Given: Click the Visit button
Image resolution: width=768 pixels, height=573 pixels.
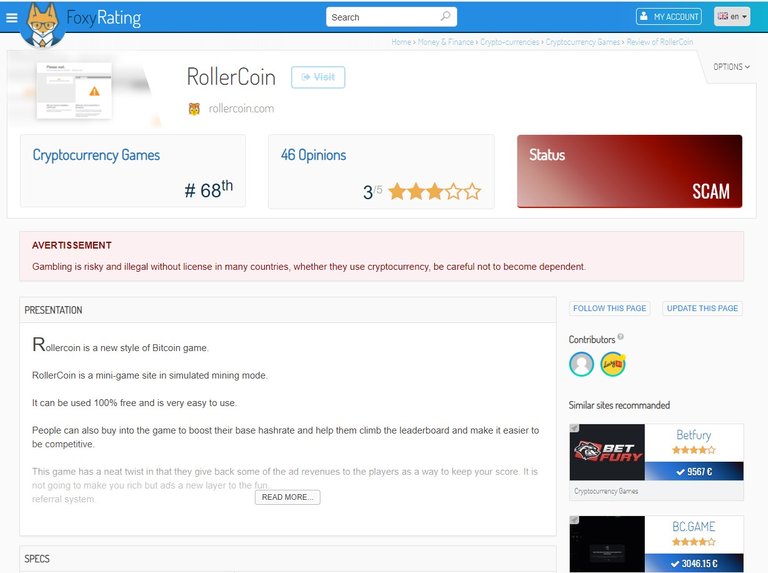Looking at the screenshot, I should coord(318,77).
